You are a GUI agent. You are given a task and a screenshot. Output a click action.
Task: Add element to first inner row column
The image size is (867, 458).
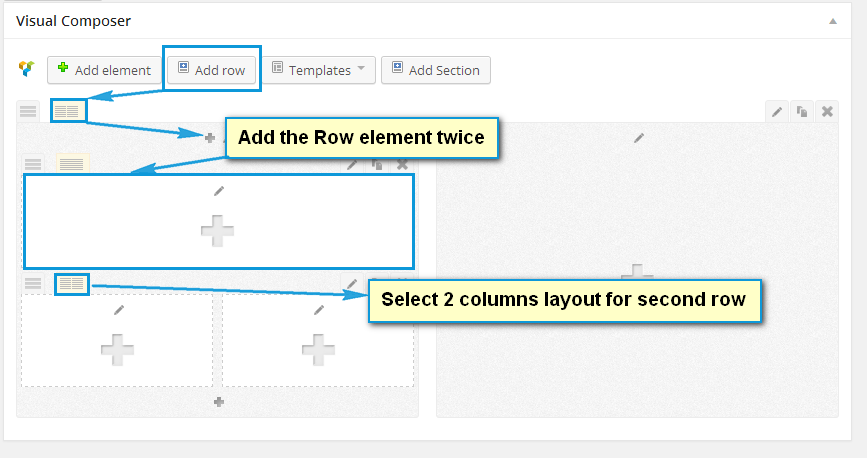[x=217, y=231]
